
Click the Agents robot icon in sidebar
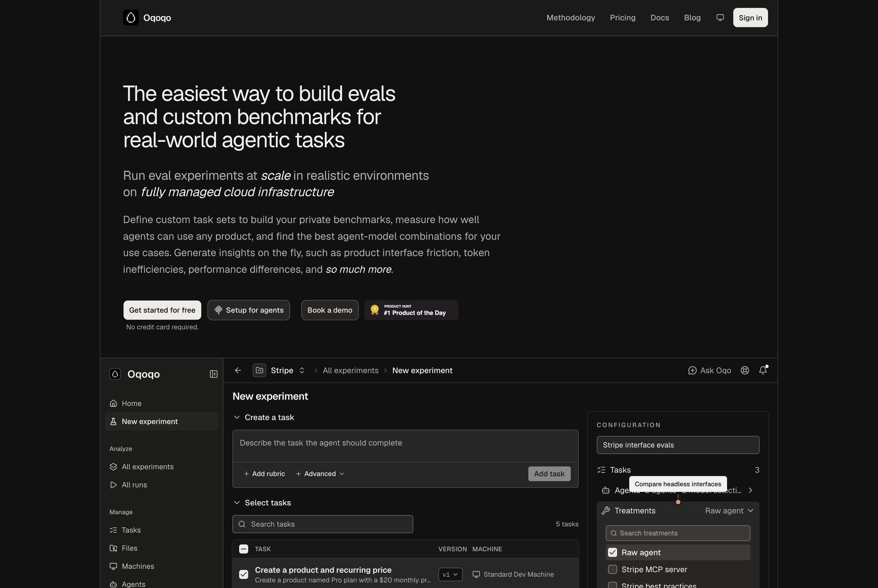(113, 584)
